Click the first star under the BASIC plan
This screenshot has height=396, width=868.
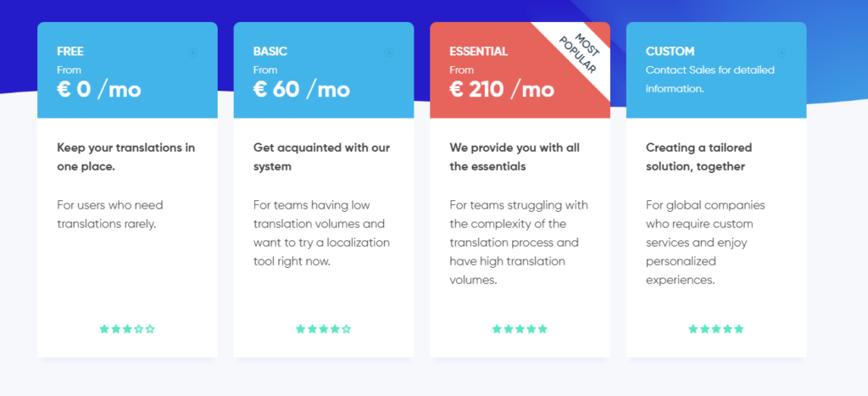(x=301, y=329)
